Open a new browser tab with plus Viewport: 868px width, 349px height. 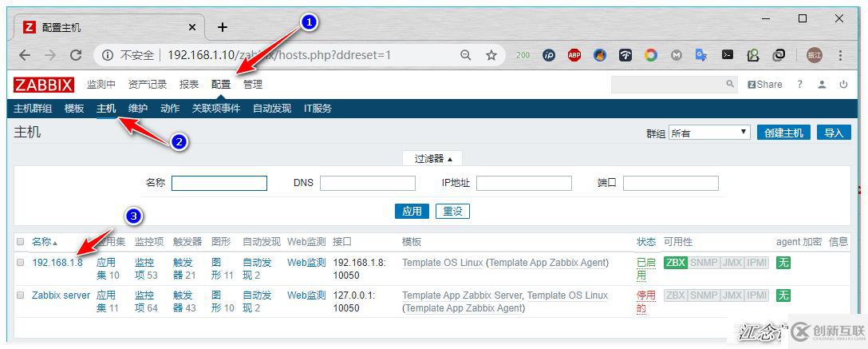[x=222, y=27]
